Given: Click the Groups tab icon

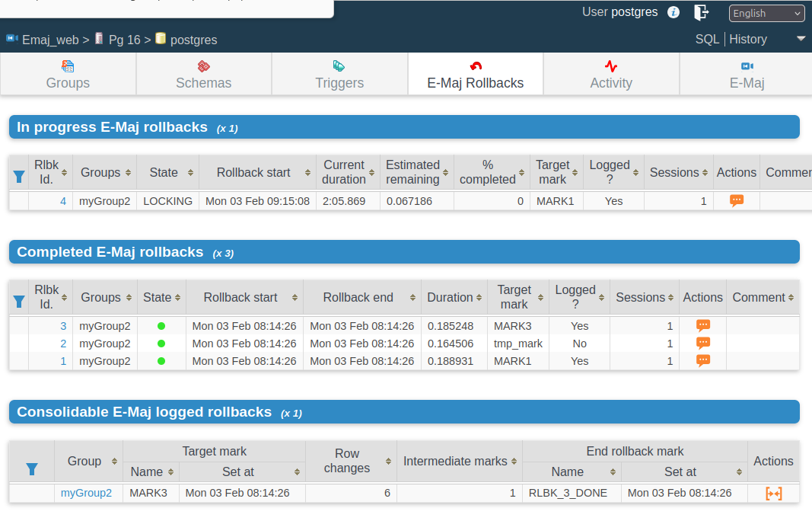Looking at the screenshot, I should tap(68, 66).
